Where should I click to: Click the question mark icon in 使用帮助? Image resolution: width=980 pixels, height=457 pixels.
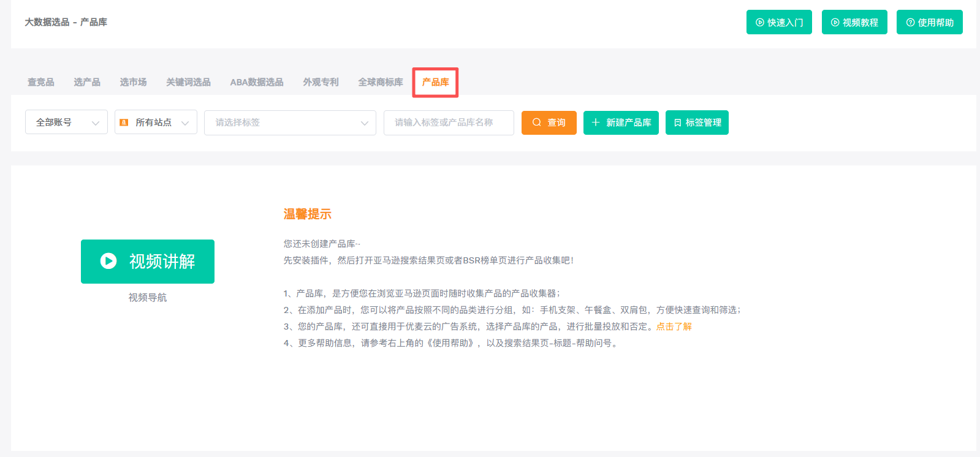910,23
